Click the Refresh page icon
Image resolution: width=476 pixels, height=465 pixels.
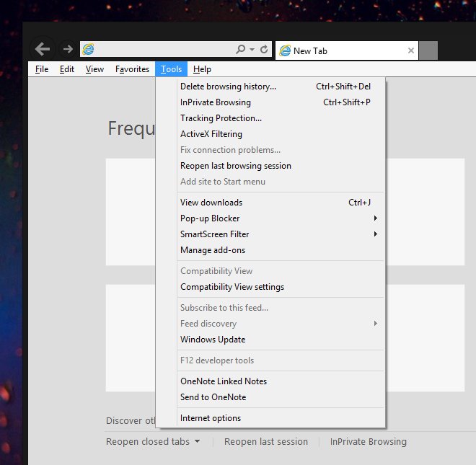tap(264, 50)
